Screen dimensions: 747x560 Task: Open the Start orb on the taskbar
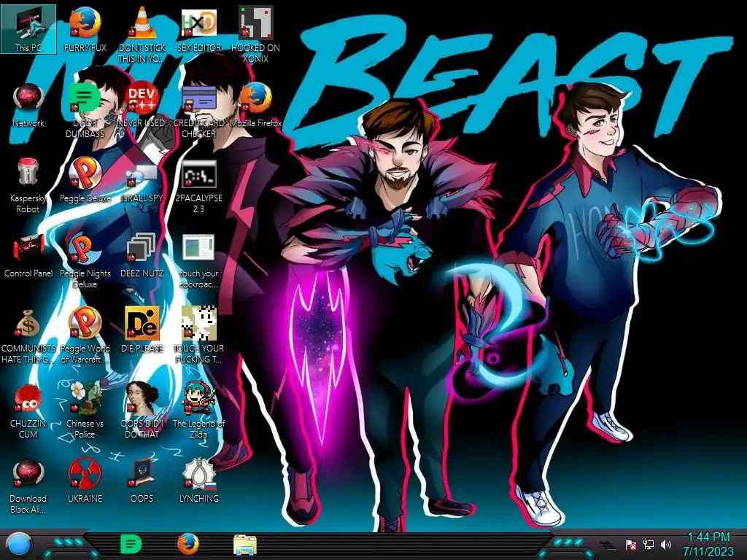coord(18,544)
